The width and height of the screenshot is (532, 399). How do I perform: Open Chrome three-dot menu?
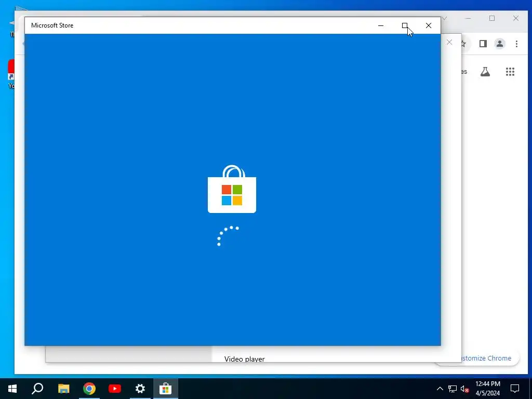pyautogui.click(x=516, y=44)
